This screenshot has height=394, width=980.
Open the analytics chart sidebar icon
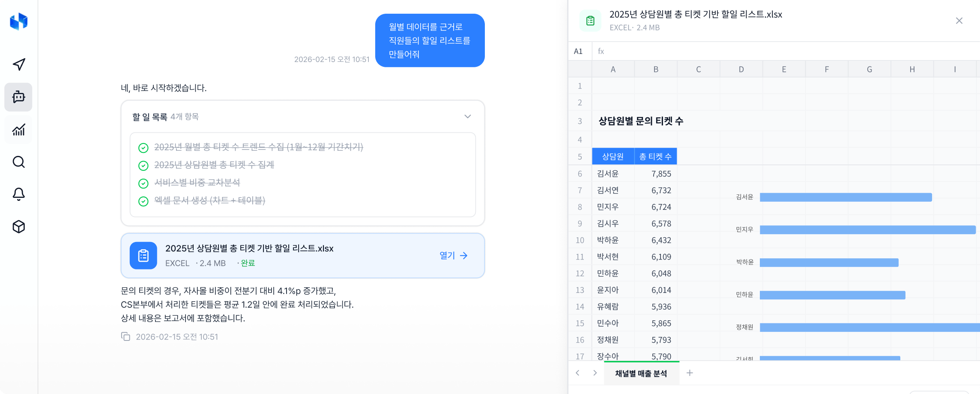(x=18, y=130)
